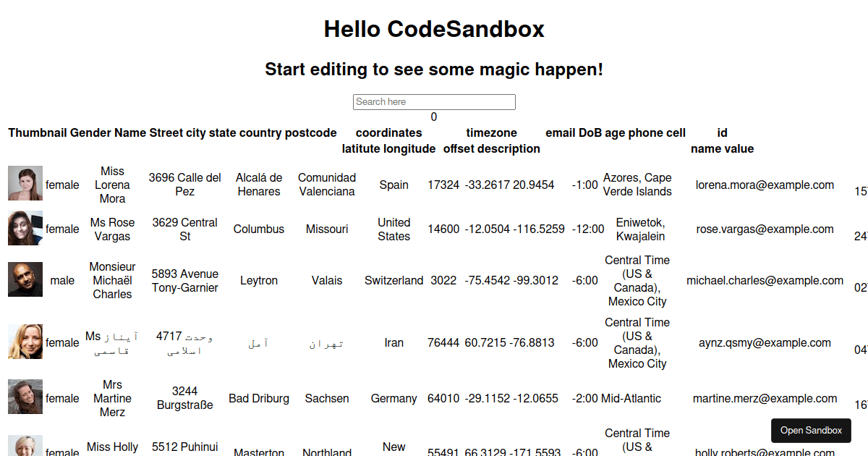Viewport: 868px width, 456px height.
Task: Select the email lorena.mora@example.com
Action: click(x=765, y=185)
